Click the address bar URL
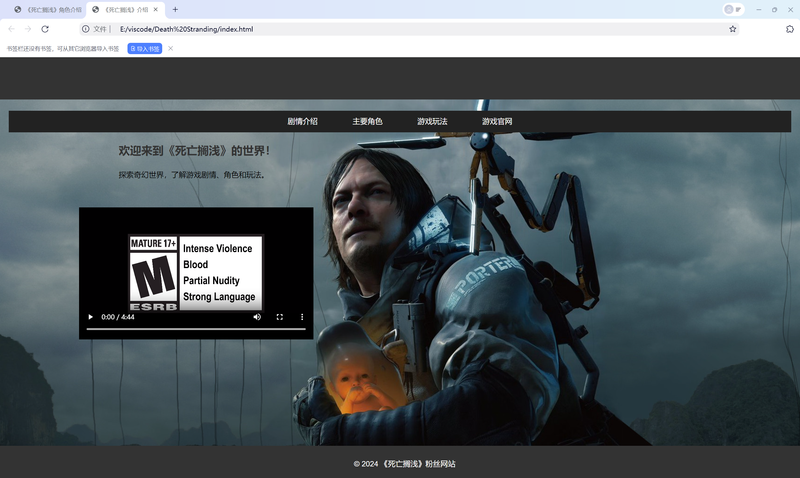Viewport: 800px width, 478px height. [x=187, y=29]
